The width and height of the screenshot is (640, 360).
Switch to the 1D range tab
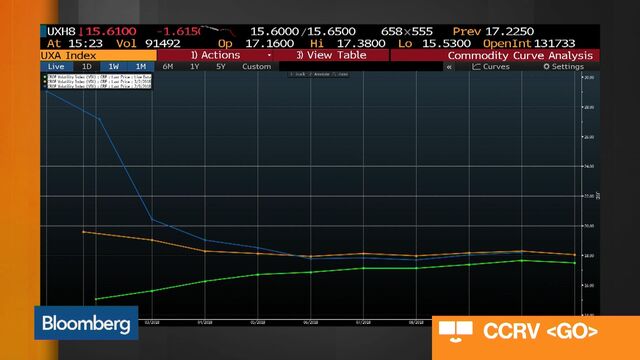(87, 67)
